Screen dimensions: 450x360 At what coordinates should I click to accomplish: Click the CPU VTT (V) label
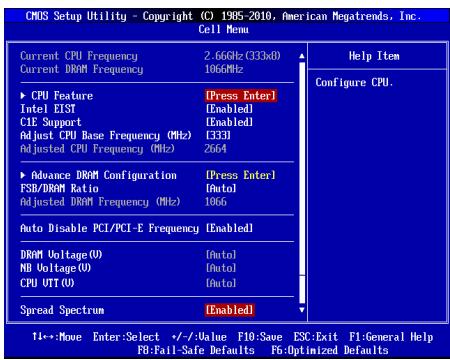[47, 283]
